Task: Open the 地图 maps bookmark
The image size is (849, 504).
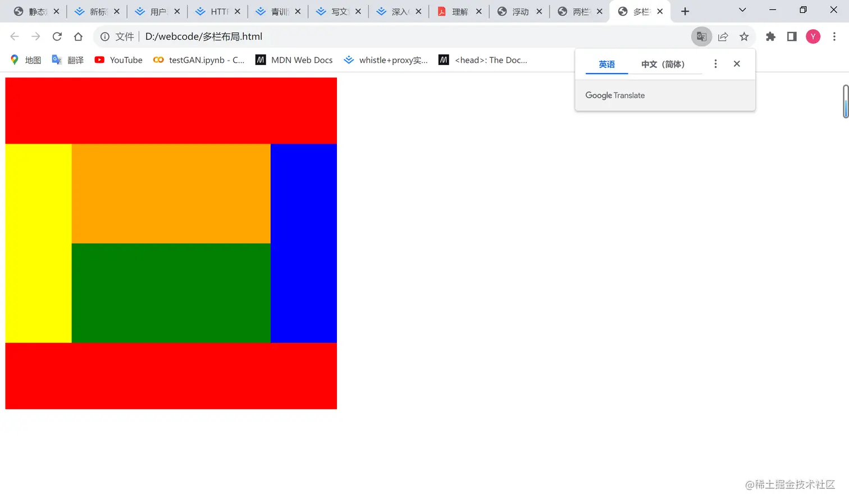Action: [x=26, y=60]
